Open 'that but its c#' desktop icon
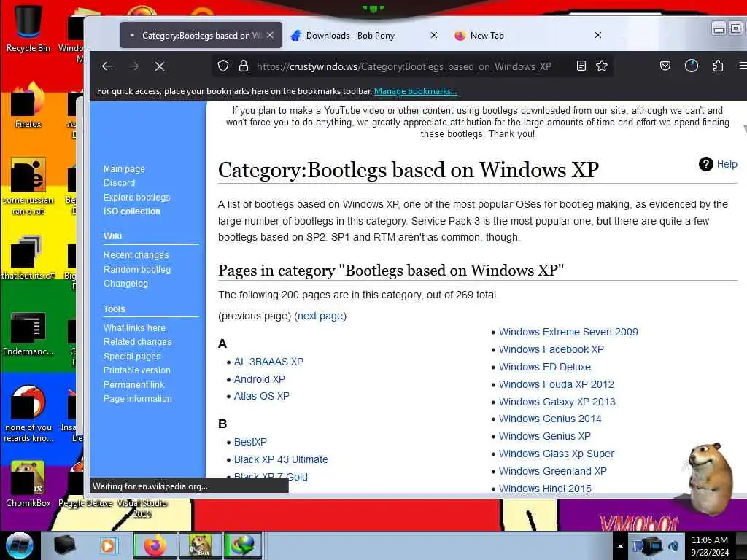Screen dimensions: 747x560 coord(28,257)
